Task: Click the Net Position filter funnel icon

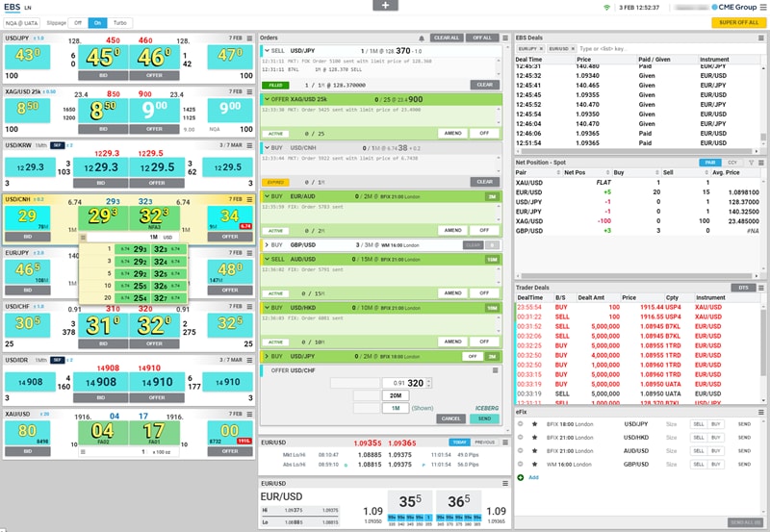Action: [x=751, y=163]
